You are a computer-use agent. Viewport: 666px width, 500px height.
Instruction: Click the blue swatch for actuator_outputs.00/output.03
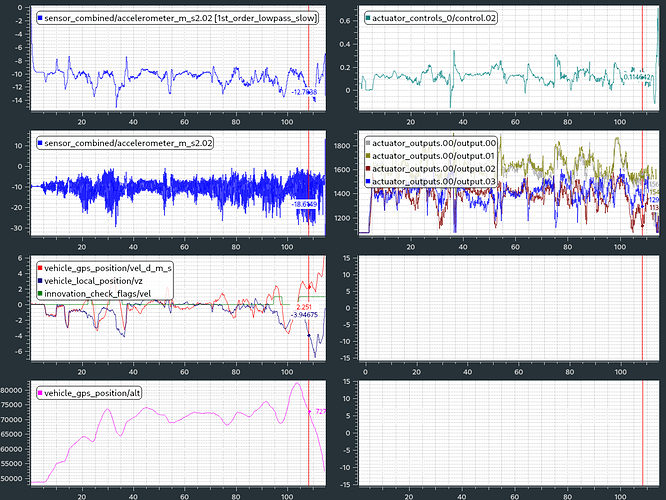point(368,181)
